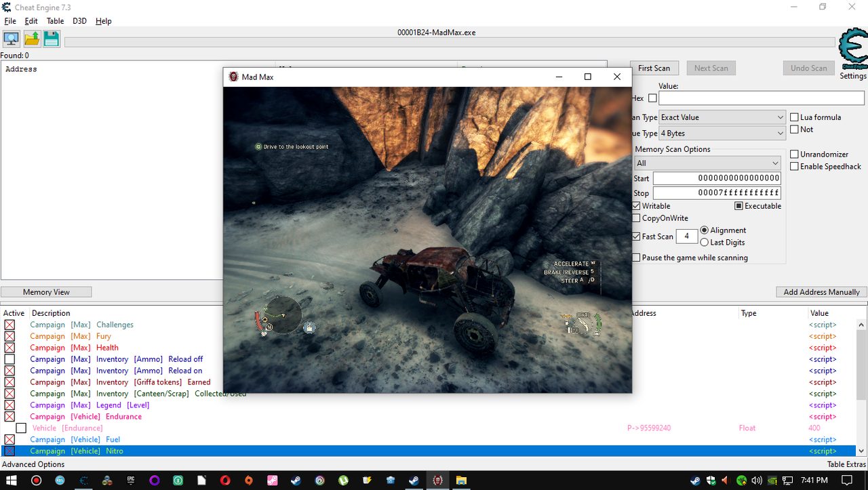Enable Unrandomizer checkbox
This screenshot has height=490, width=868.
(794, 155)
